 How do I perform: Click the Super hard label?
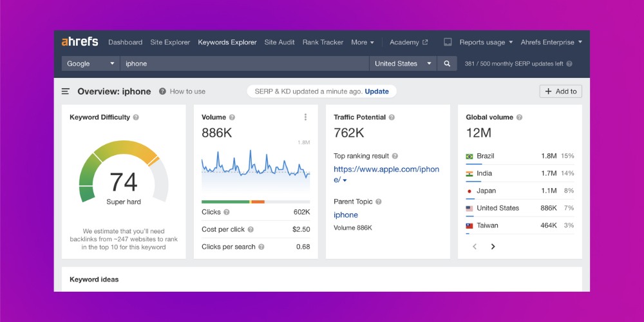[x=124, y=202]
